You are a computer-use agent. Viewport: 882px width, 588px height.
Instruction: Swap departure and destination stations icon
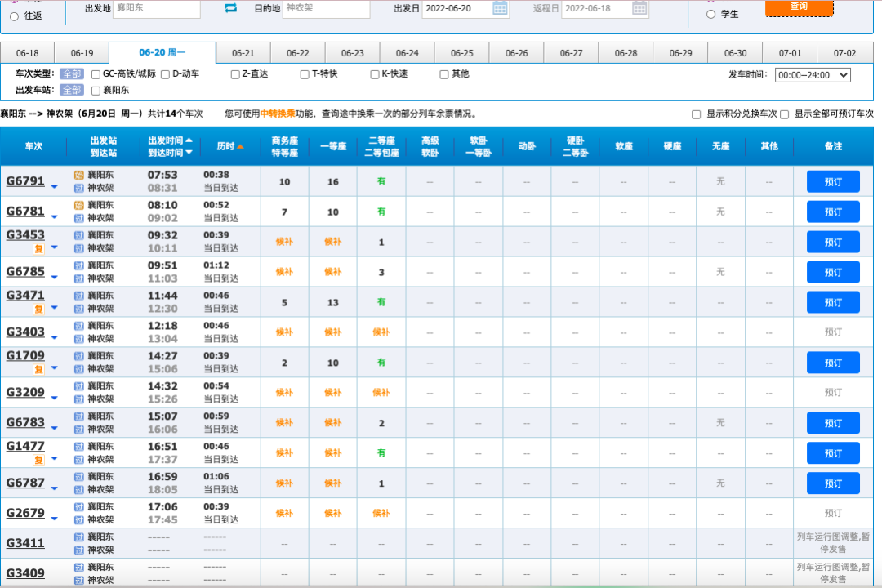point(230,8)
